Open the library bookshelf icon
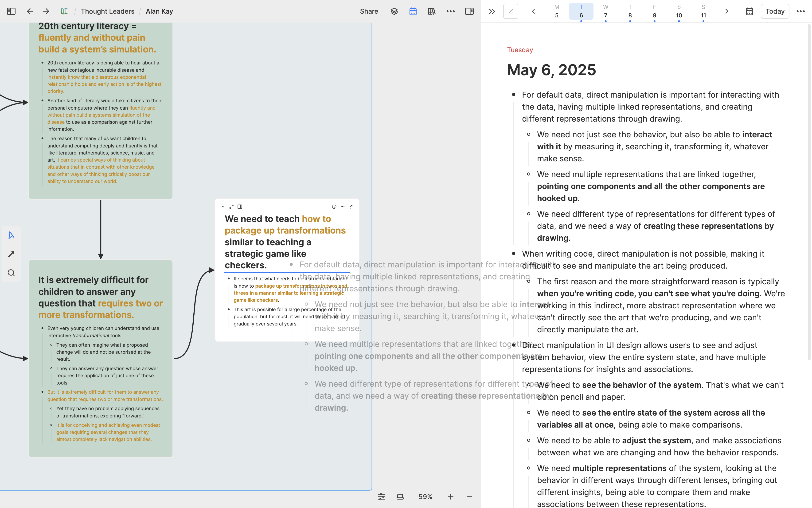Screen dimensions: 812x508 click(432, 12)
